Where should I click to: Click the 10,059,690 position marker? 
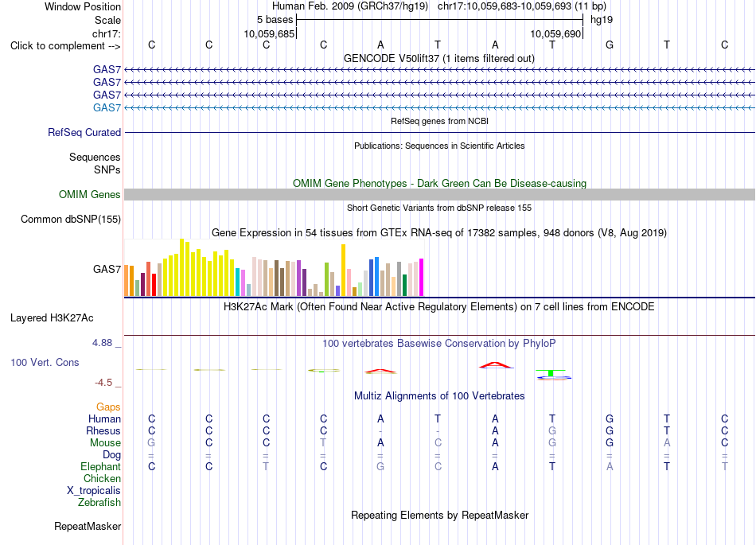coord(555,33)
